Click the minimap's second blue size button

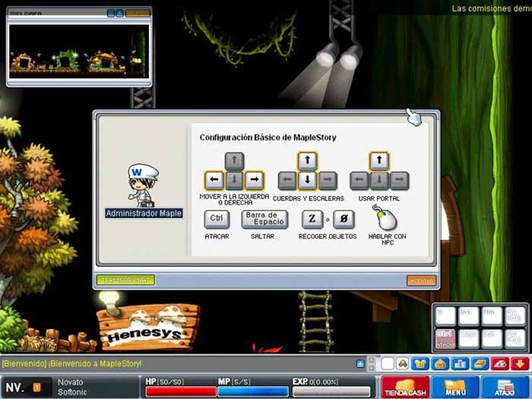pos(119,13)
